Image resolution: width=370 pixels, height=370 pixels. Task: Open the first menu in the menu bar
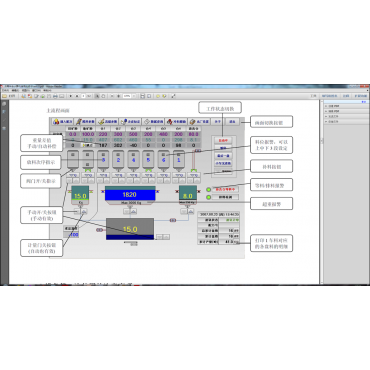pyautogui.click(x=5, y=90)
